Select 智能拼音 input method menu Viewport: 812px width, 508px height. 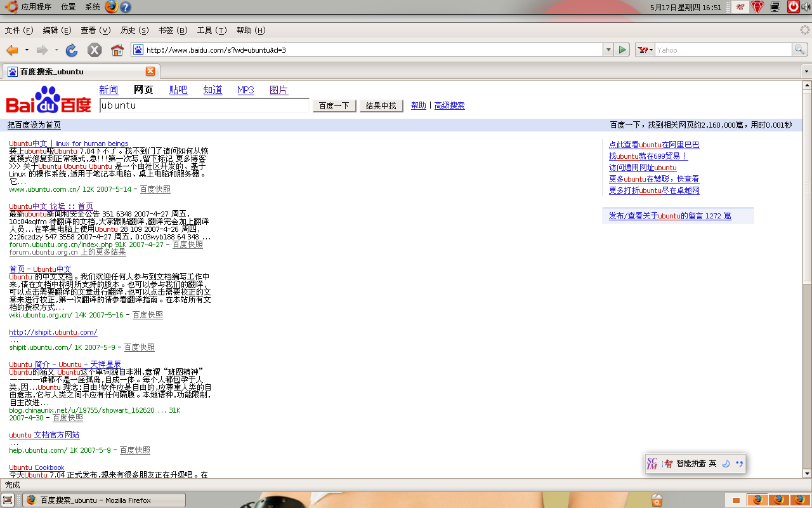(x=691, y=464)
